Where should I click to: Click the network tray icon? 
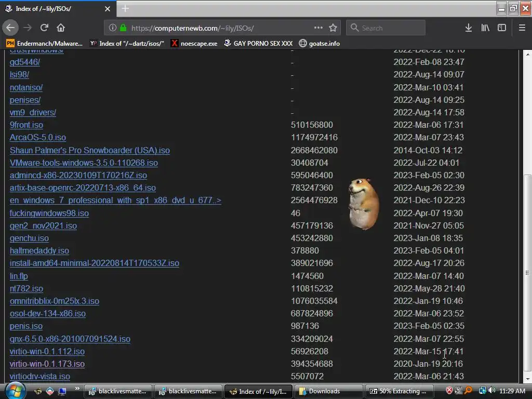click(x=482, y=391)
